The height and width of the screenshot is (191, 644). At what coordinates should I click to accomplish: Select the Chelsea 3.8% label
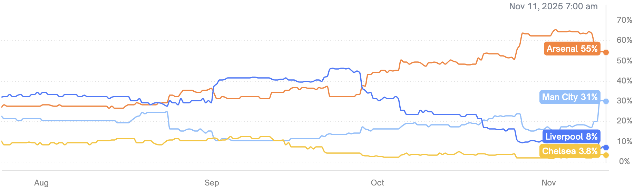[569, 151]
